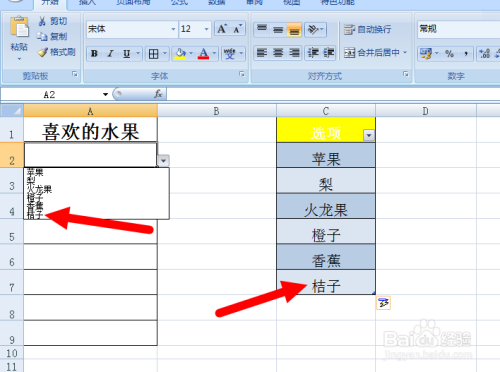The width and height of the screenshot is (500, 372).
Task: Center text horizontally
Action: (278, 53)
